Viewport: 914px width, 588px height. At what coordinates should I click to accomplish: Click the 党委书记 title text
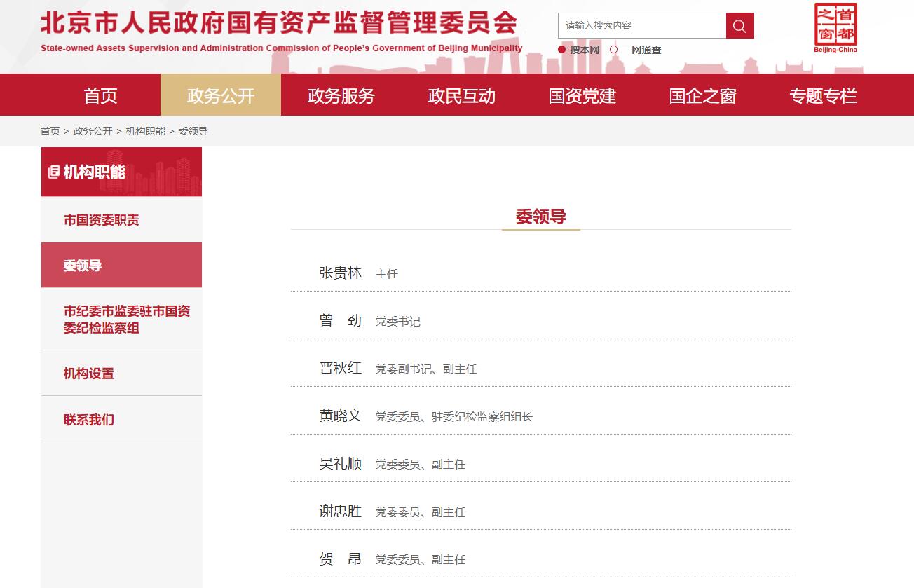398,322
